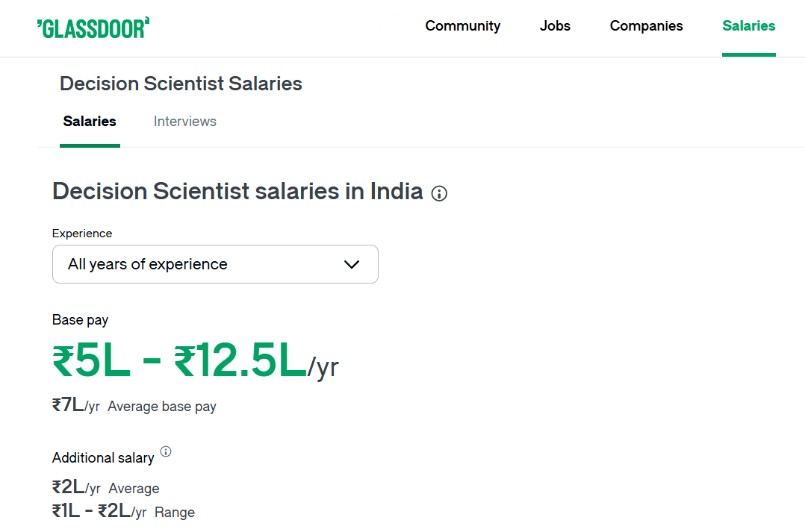Click the Decision Scientist Salaries page title

tap(181, 84)
